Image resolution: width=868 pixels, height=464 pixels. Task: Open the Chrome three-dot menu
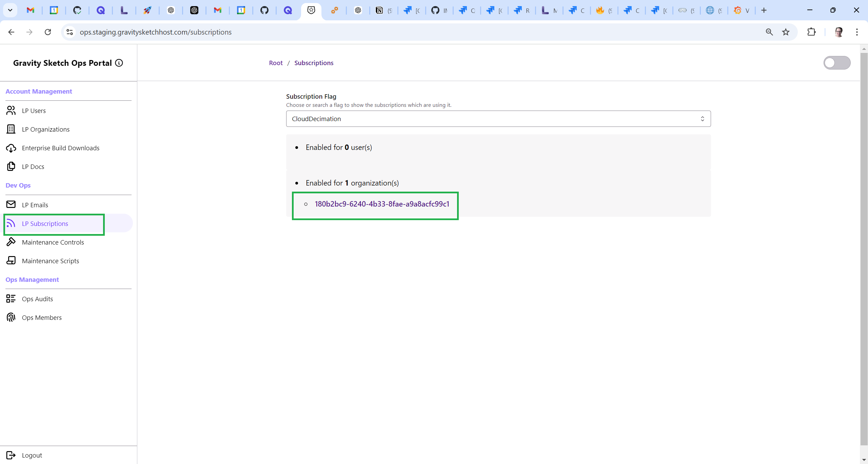pos(857,32)
